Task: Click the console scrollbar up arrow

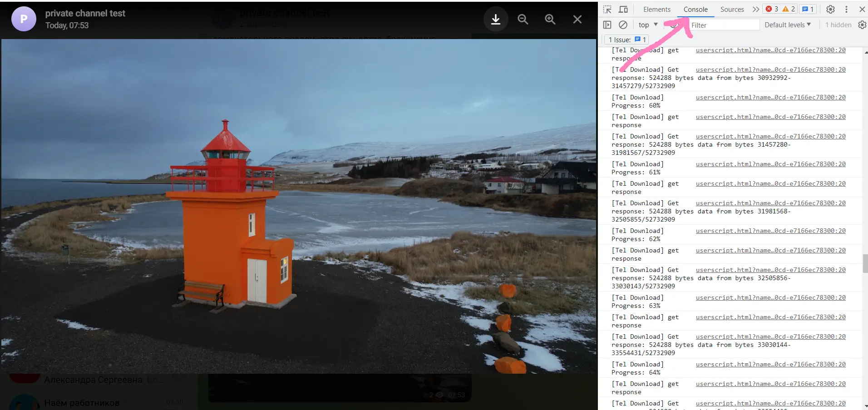Action: [x=865, y=52]
